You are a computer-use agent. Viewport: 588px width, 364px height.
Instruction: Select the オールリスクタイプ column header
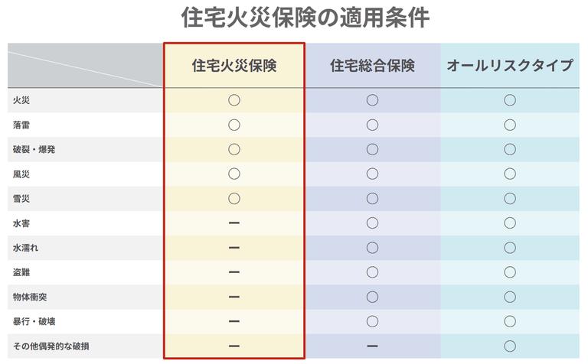pos(510,66)
